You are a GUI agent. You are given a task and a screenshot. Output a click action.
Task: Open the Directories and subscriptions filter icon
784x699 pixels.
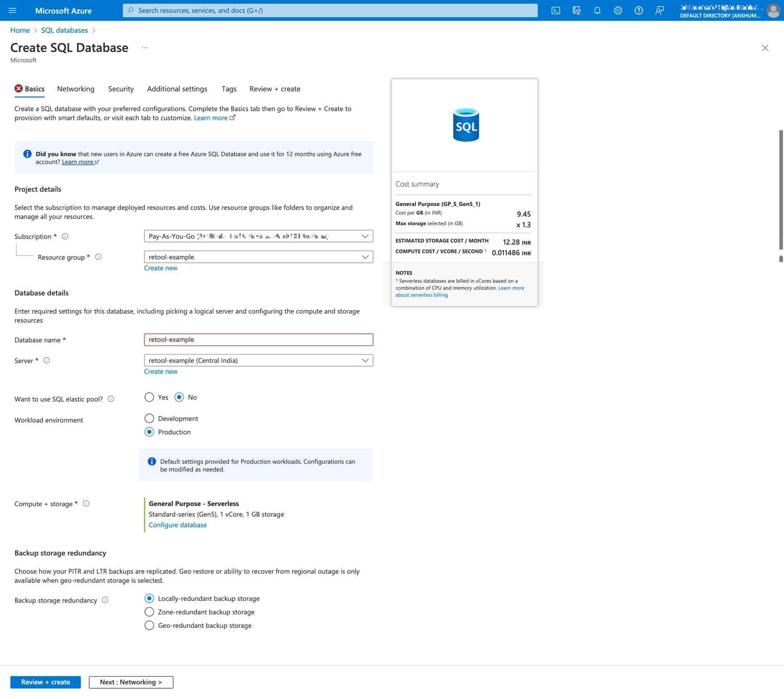pos(576,10)
